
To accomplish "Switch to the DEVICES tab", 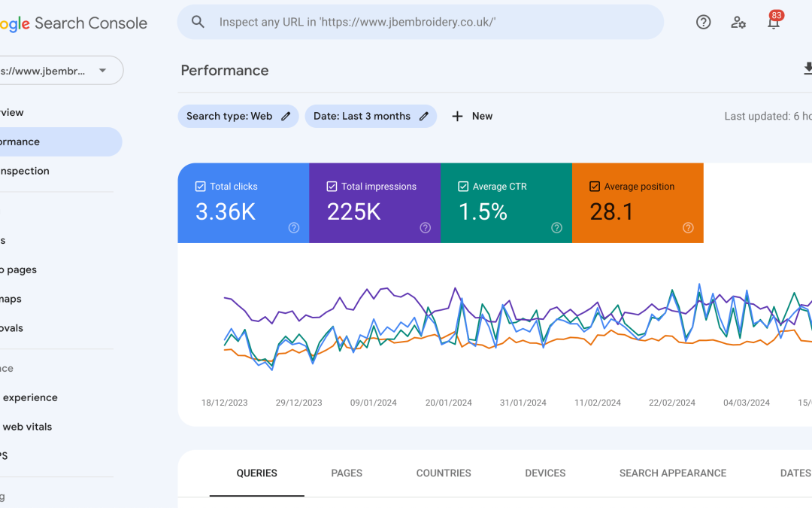I will [545, 473].
